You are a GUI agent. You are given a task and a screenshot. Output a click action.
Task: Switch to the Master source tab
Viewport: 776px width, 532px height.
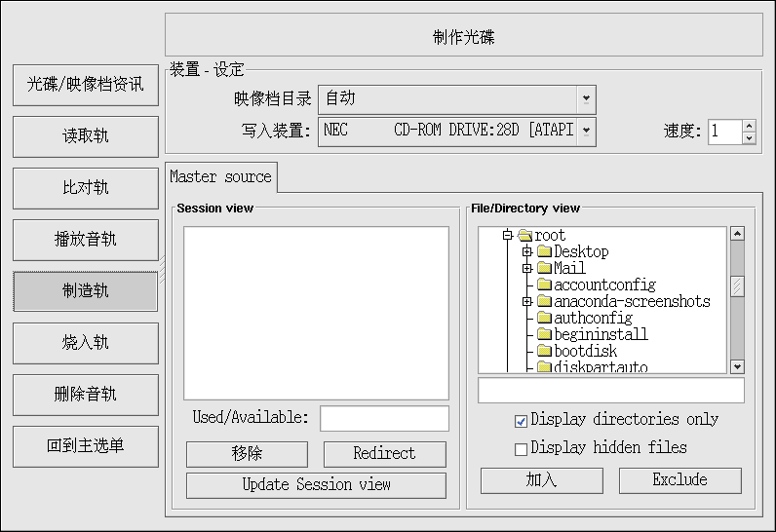point(221,176)
